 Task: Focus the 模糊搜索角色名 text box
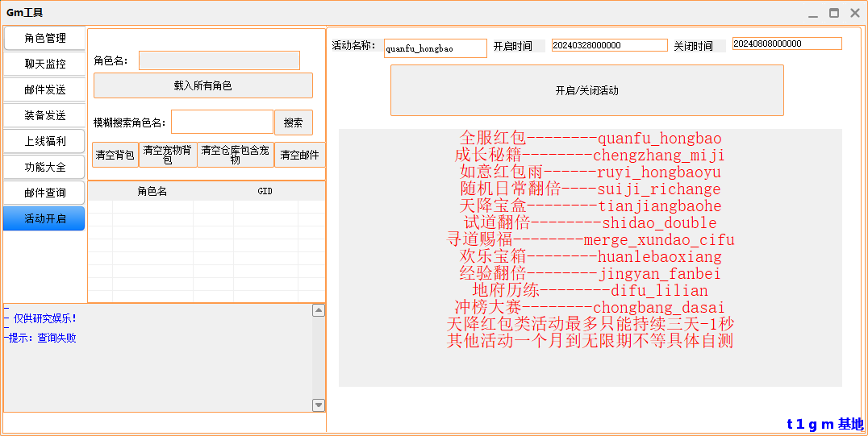[222, 122]
